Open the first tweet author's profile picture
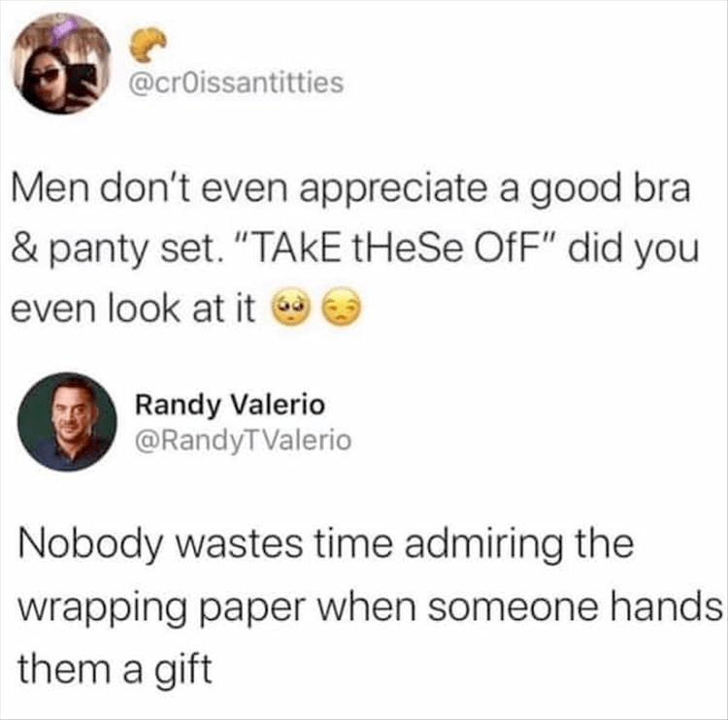 [x=61, y=64]
